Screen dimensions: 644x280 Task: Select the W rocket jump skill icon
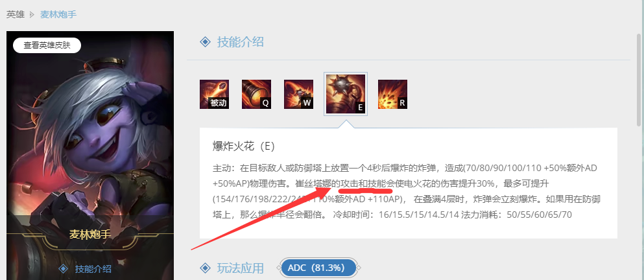click(298, 95)
